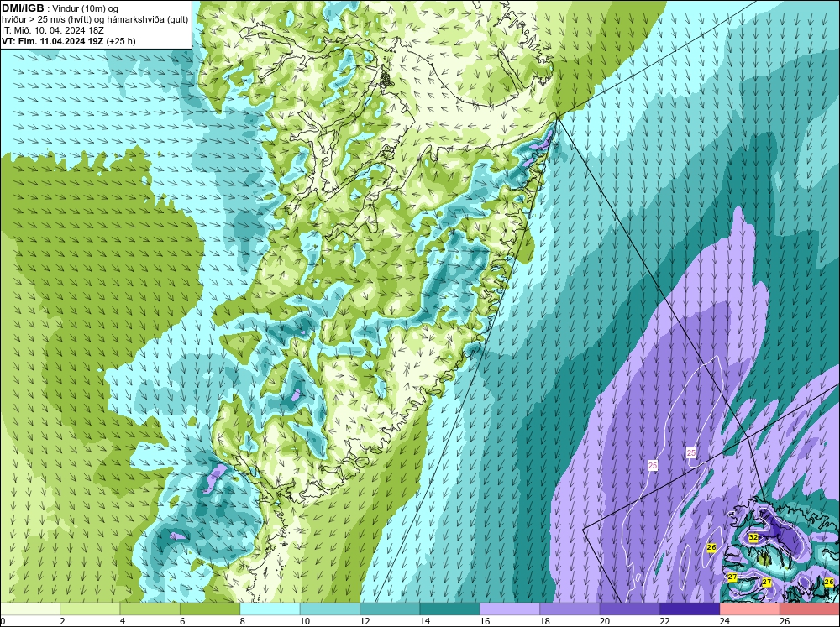
Task: Click the '(+25 h)' forecast offset text
Action: point(121,41)
